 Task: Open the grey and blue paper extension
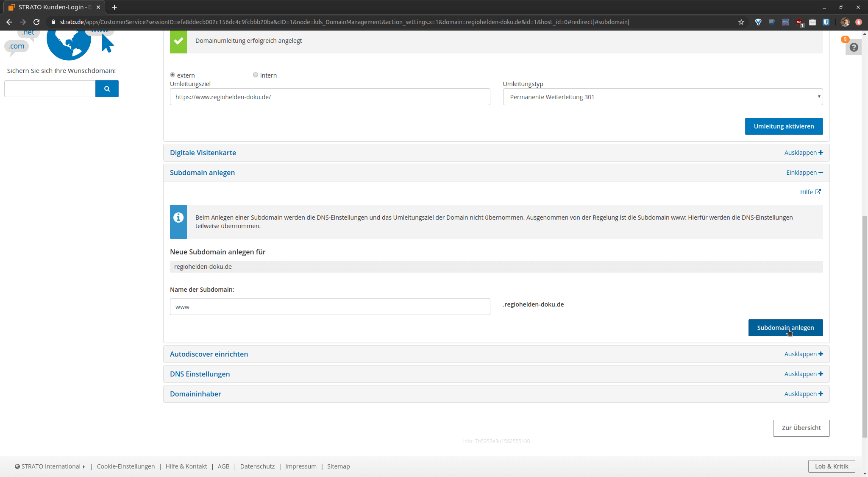coord(772,22)
